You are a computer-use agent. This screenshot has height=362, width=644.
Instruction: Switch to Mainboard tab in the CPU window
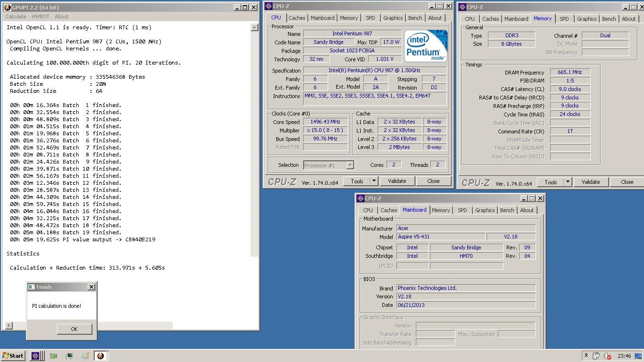(x=322, y=18)
